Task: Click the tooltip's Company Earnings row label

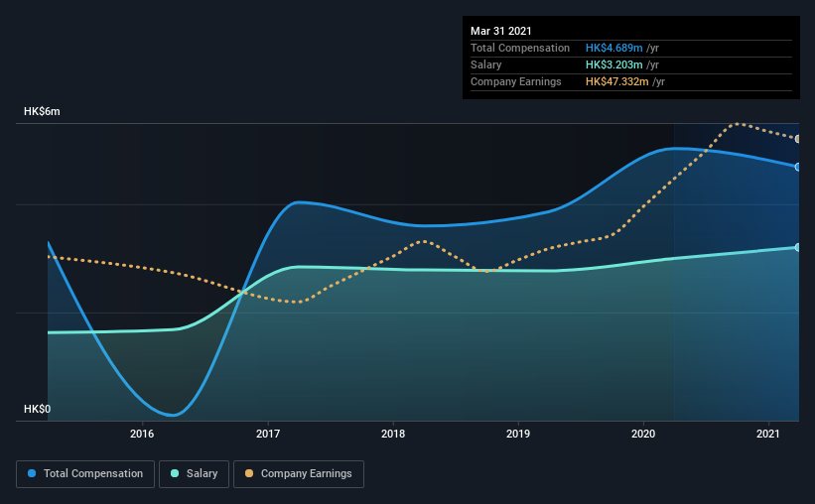Action: [515, 81]
